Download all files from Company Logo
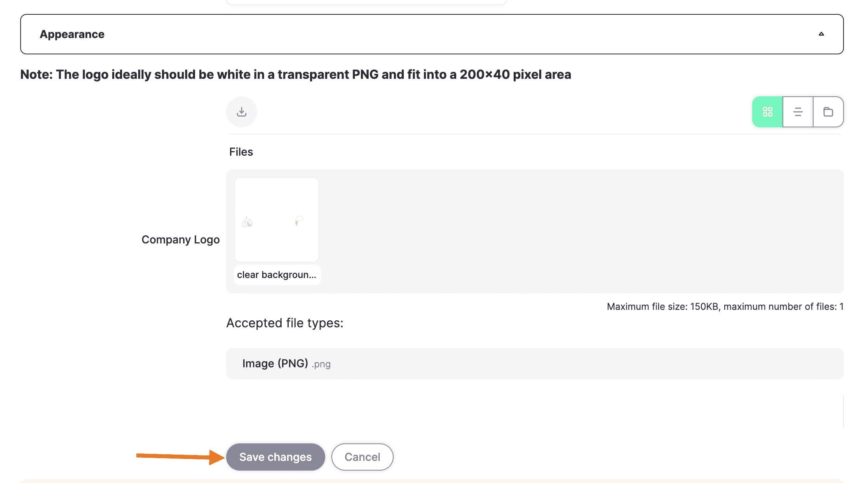868x483 pixels. pyautogui.click(x=242, y=112)
